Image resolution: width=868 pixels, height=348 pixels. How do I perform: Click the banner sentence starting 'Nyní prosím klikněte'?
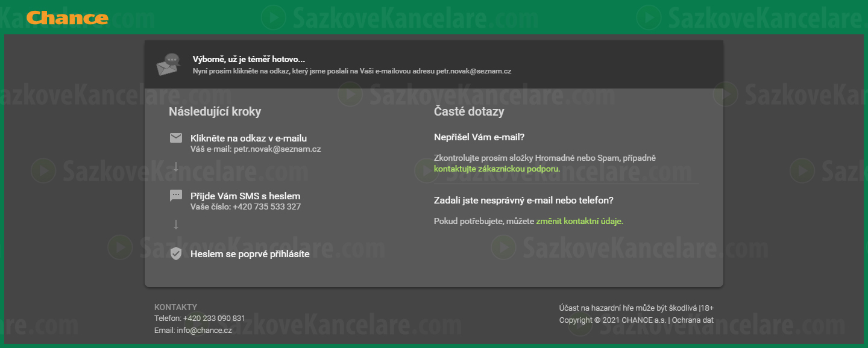coord(352,71)
